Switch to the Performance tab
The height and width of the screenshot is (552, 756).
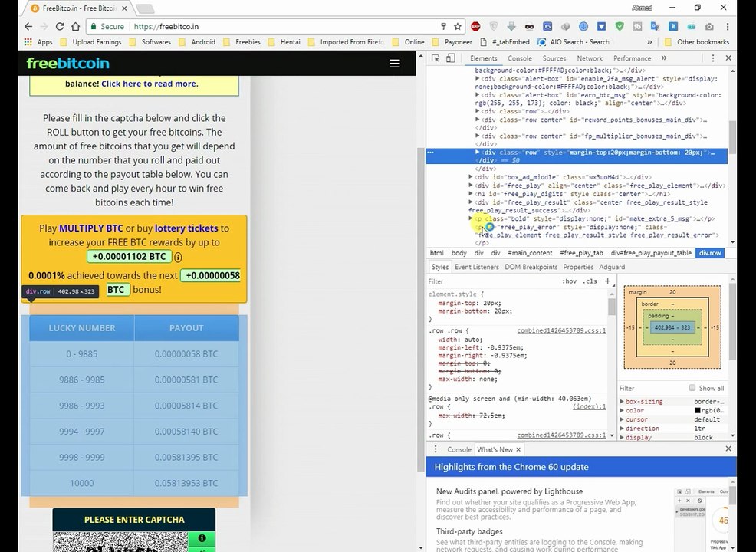pos(632,58)
